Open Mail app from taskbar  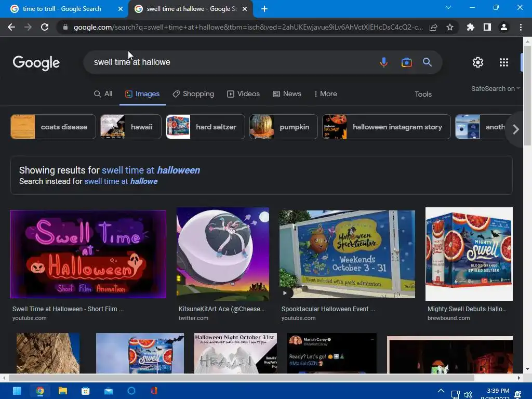click(x=109, y=391)
